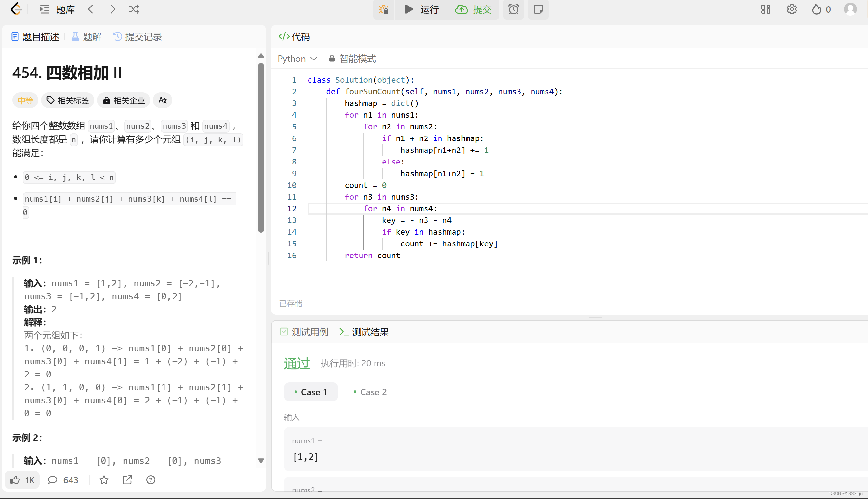The image size is (868, 499).
Task: Expand the 相关标签 related tags
Action: pos(68,100)
